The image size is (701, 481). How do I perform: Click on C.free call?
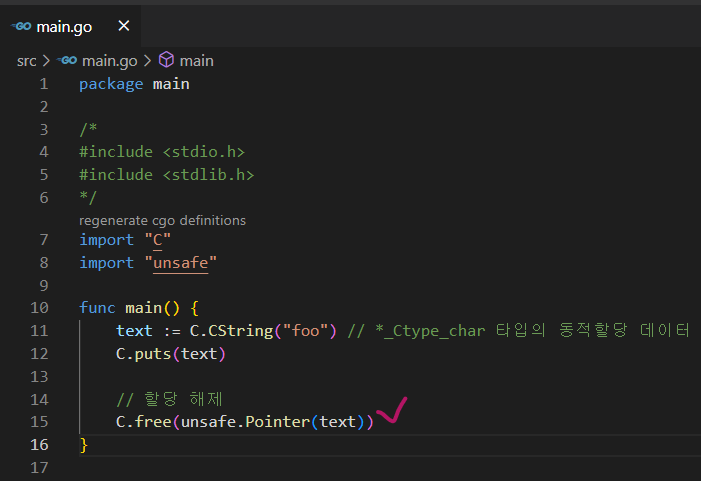(x=144, y=421)
